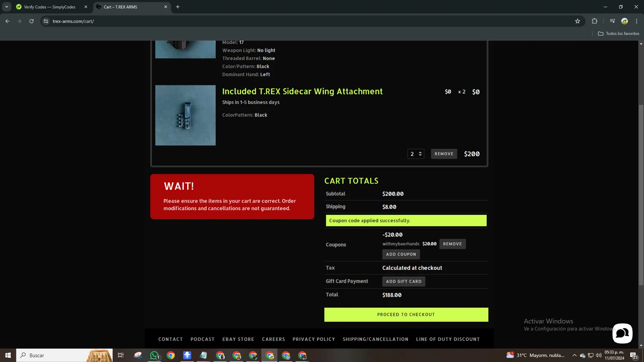Open the Contact footer link
The width and height of the screenshot is (644, 362).
click(170, 339)
